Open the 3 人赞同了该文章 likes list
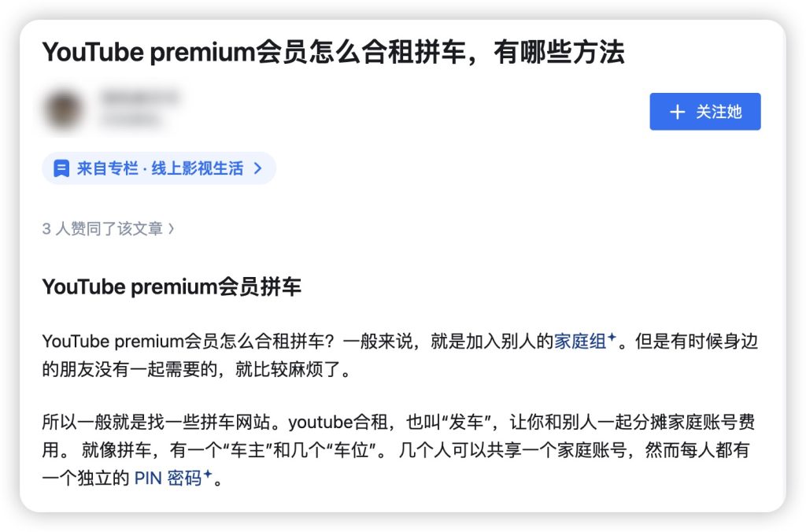806x532 pixels. point(108,228)
